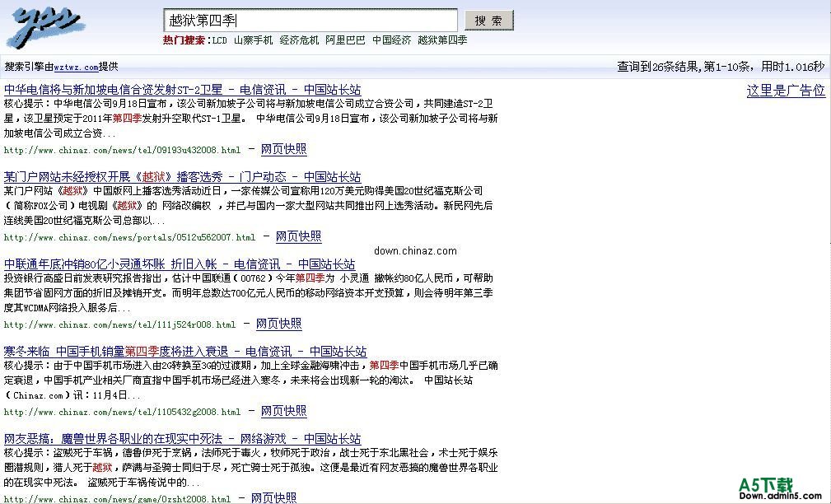The height and width of the screenshot is (504, 831).
Task: Open the 这里是广告位 advertisement link
Action: click(x=786, y=91)
